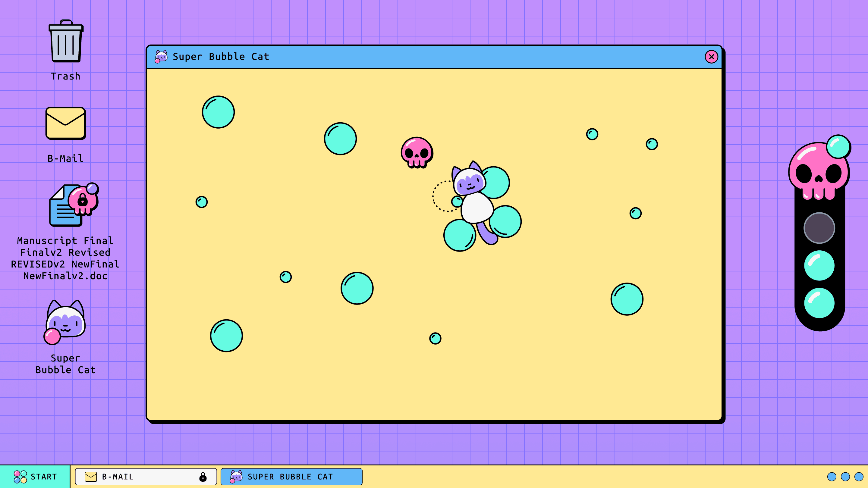This screenshot has height=488, width=868.
Task: Click cat icon in window title bar
Action: click(x=161, y=57)
